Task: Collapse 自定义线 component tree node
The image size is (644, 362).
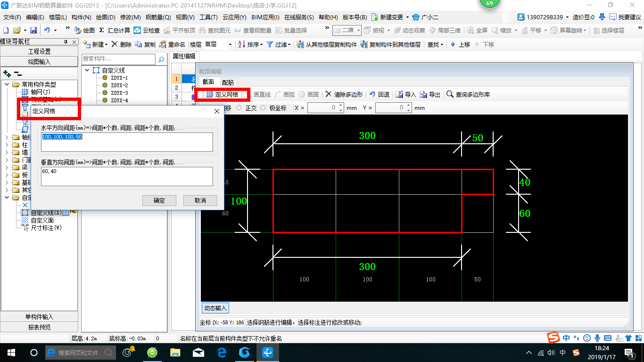Action: pyautogui.click(x=87, y=70)
